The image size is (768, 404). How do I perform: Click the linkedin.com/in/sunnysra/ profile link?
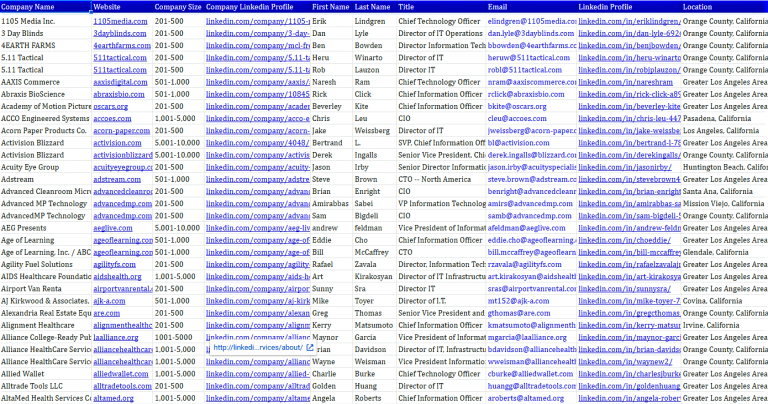point(624,289)
